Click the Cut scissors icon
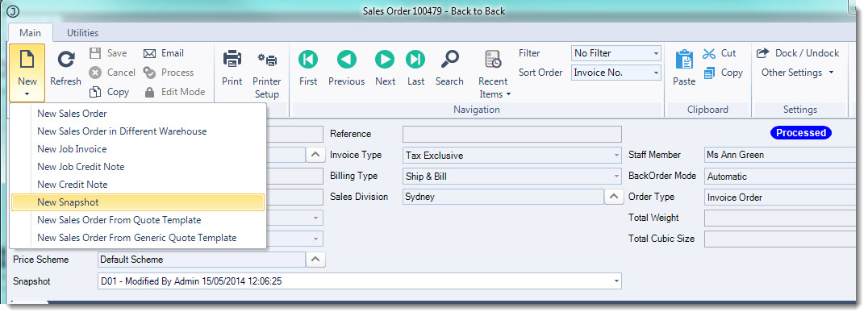868x316 pixels. pyautogui.click(x=709, y=53)
